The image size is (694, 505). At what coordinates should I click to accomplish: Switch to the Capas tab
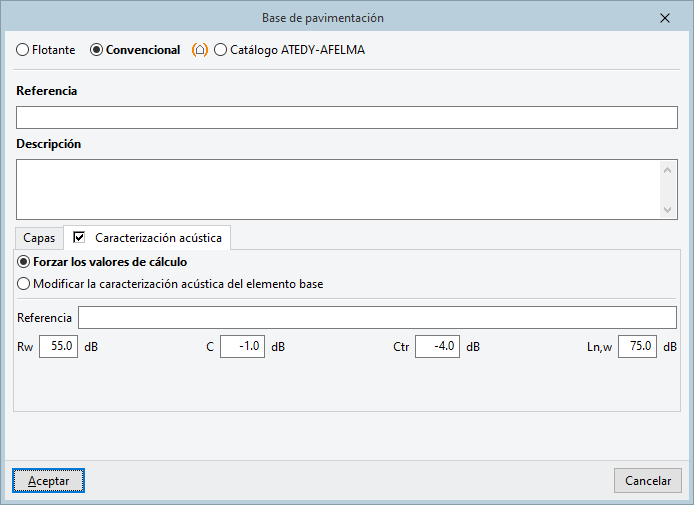click(39, 239)
